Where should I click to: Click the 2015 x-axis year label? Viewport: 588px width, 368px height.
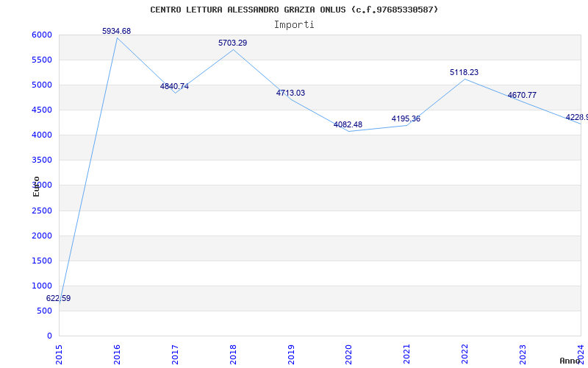pos(59,354)
